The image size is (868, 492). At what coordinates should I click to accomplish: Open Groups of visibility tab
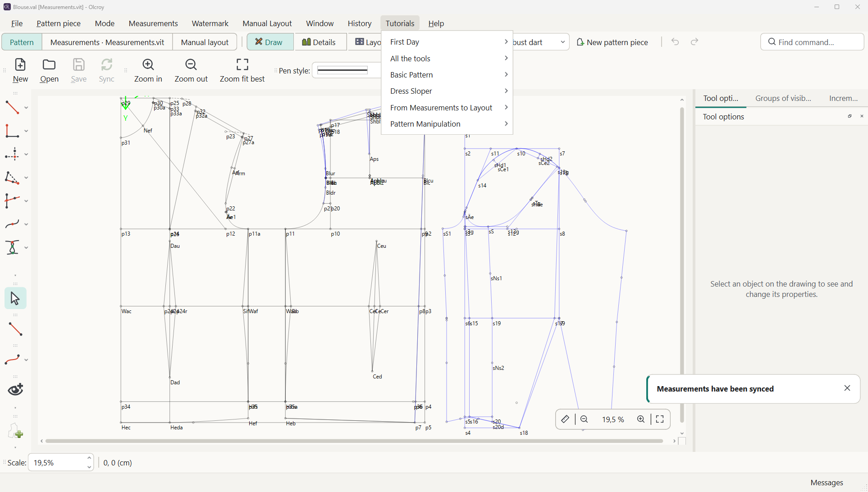point(783,98)
